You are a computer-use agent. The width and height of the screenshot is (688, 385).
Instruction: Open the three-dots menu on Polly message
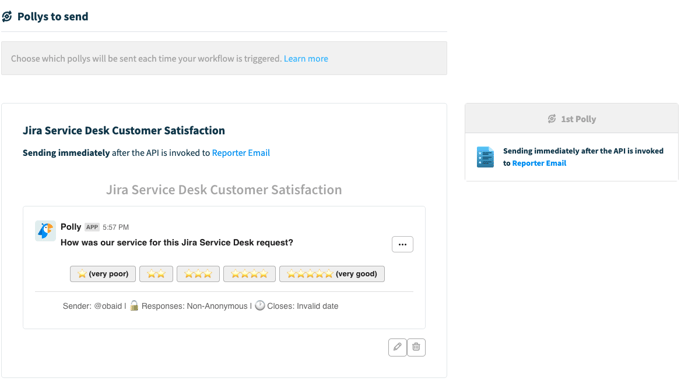tap(402, 244)
